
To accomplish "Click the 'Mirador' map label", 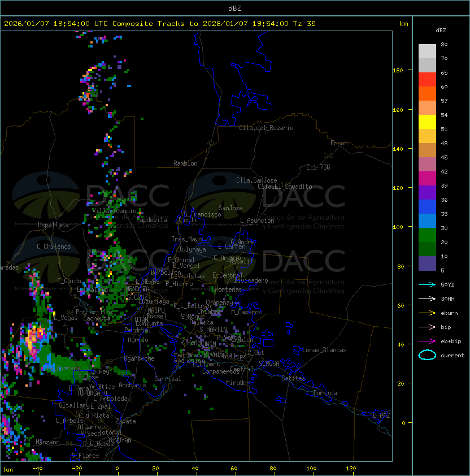I will [x=238, y=383].
